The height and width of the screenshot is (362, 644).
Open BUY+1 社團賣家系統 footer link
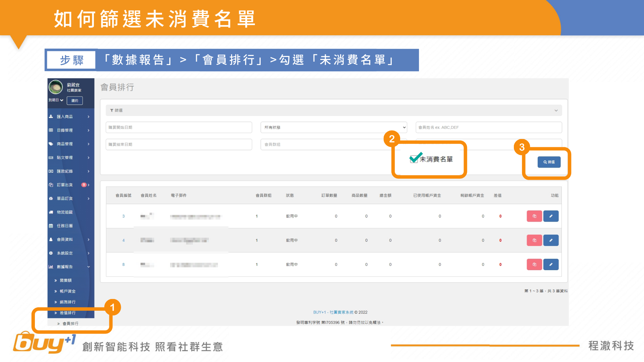coord(333,312)
